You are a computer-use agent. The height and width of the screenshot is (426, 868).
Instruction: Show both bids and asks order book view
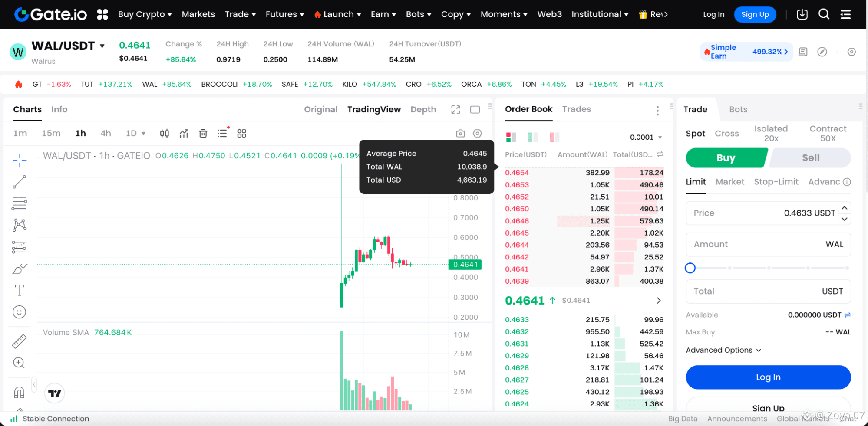coord(511,138)
